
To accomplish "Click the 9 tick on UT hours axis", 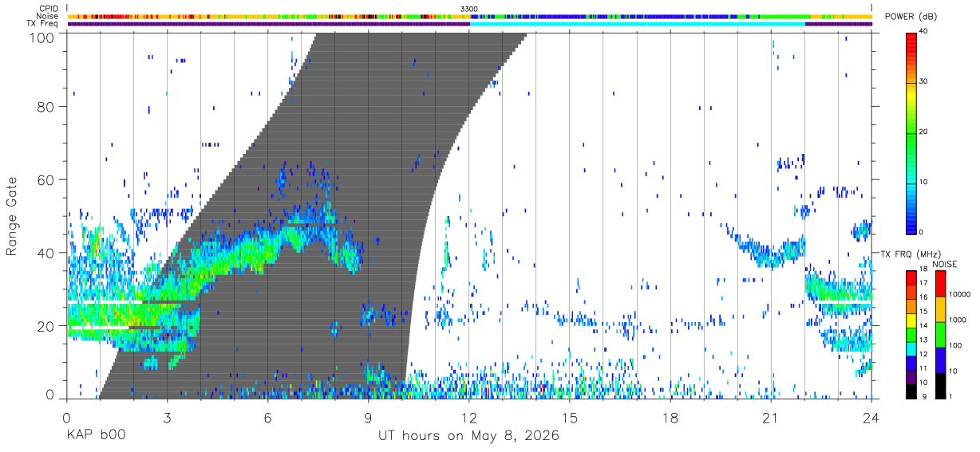I will 369,417.
